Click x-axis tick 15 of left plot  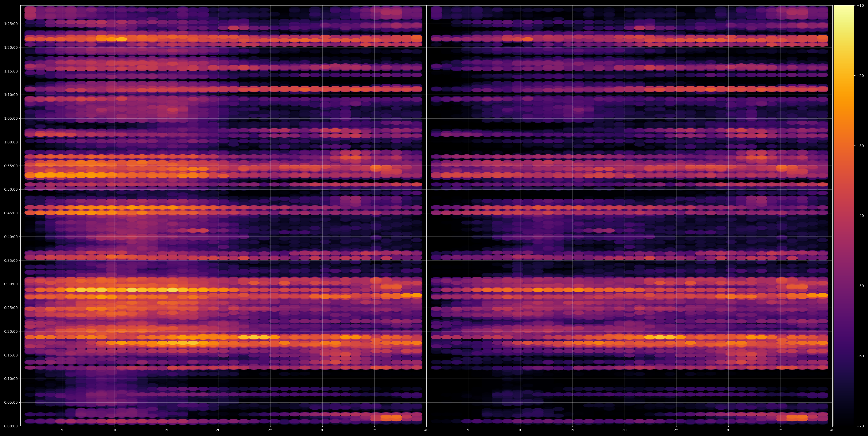[166, 430]
